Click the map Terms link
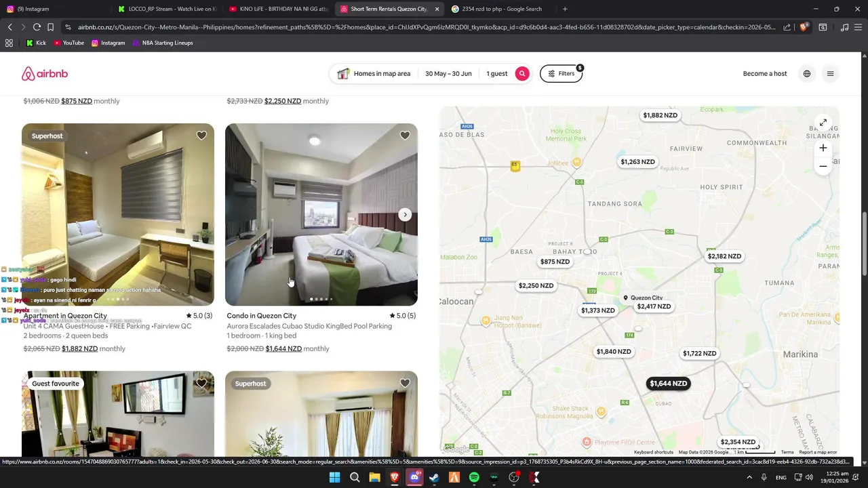868x488 pixels. 787,452
